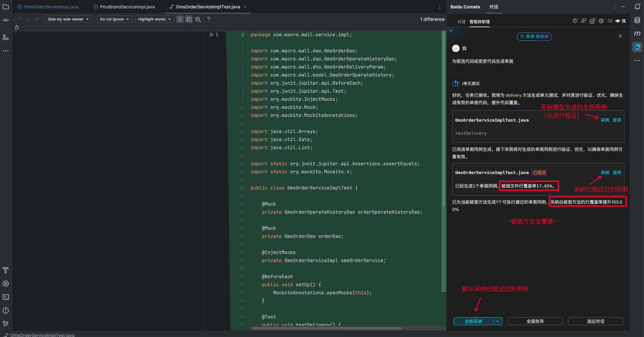Apply the change using the double chevron
Viewport: 644px width, 337px height.
[211, 35]
